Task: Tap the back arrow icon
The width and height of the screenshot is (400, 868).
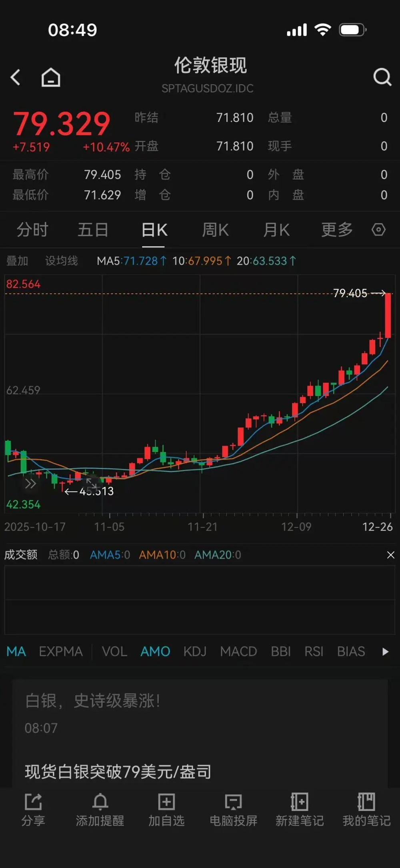Action: click(x=16, y=77)
